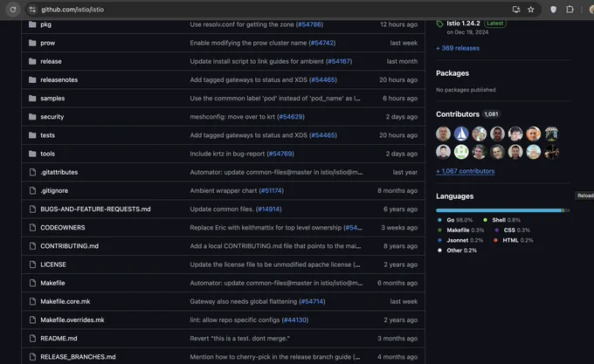
Task: Click the tag icon next to Istio 1.24.2
Action: tap(439, 24)
